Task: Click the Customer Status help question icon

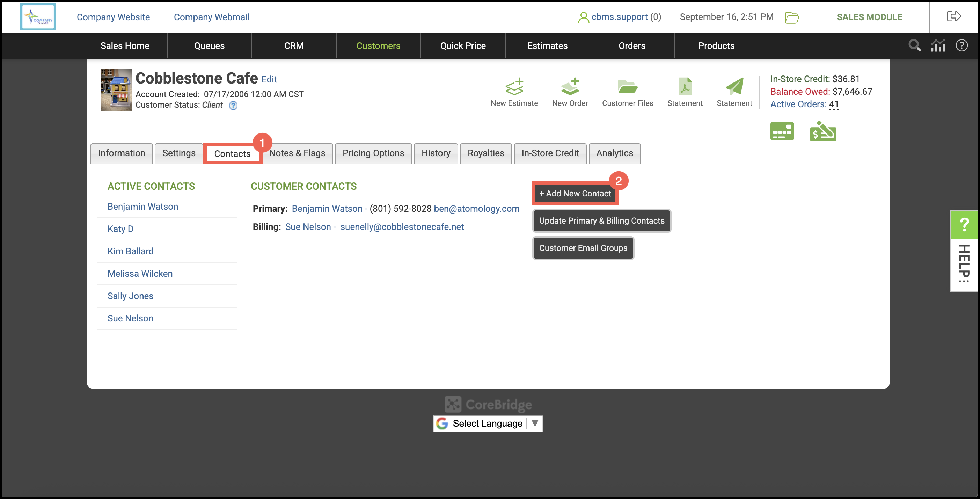Action: (x=233, y=106)
